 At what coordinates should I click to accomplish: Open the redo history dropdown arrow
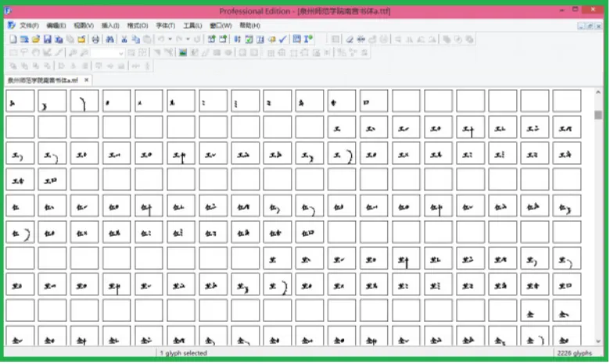tap(188, 39)
